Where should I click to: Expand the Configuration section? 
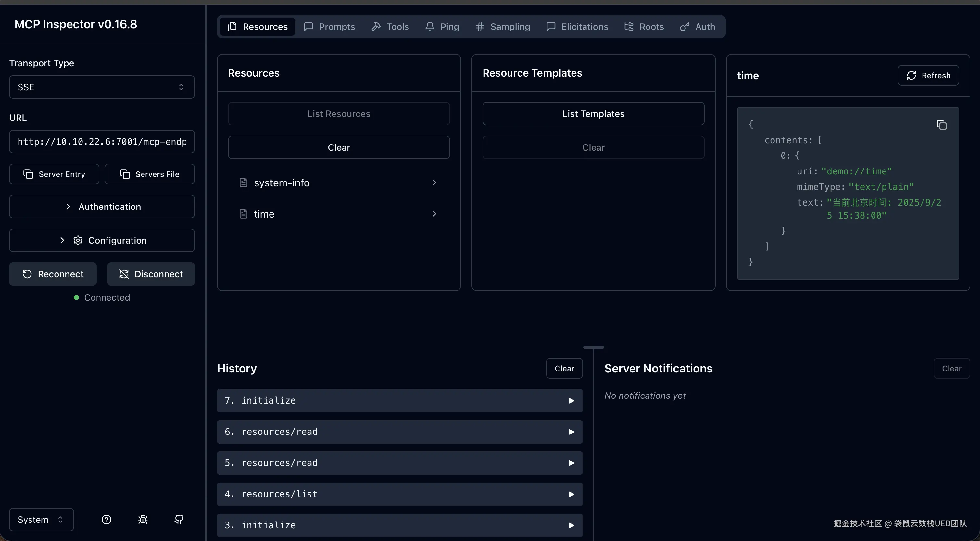coord(102,240)
